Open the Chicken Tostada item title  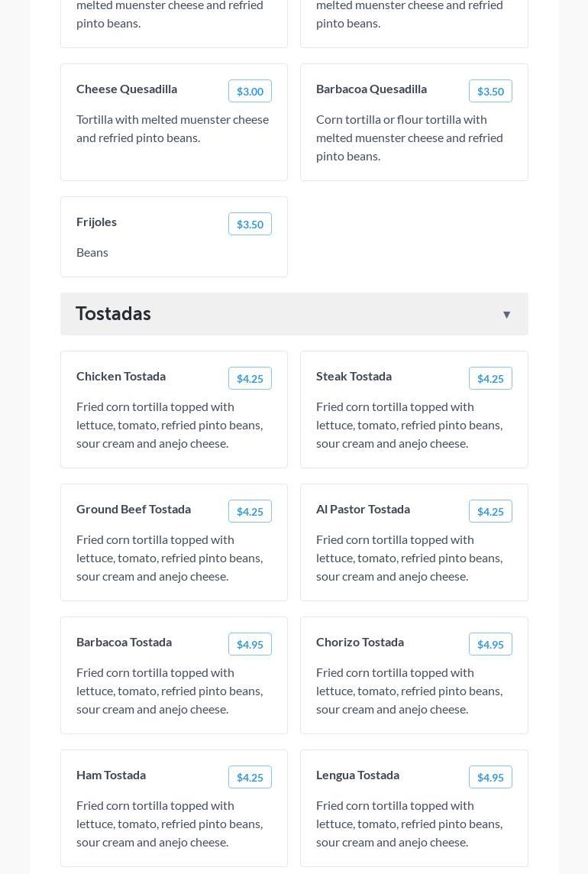(x=121, y=377)
